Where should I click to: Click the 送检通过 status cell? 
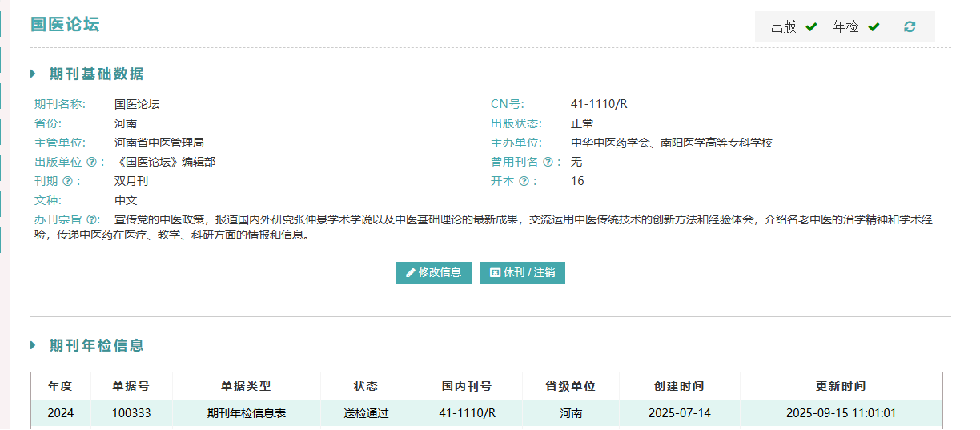click(x=366, y=413)
